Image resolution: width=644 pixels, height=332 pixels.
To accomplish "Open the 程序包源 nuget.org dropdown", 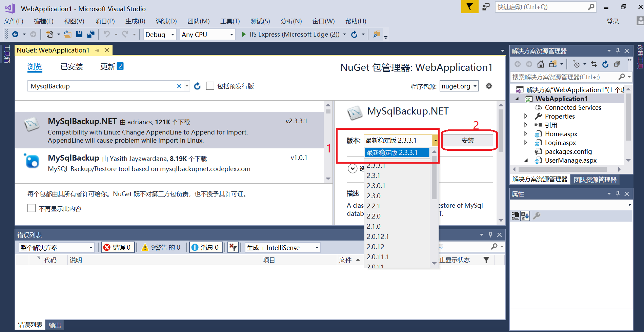I will point(459,86).
